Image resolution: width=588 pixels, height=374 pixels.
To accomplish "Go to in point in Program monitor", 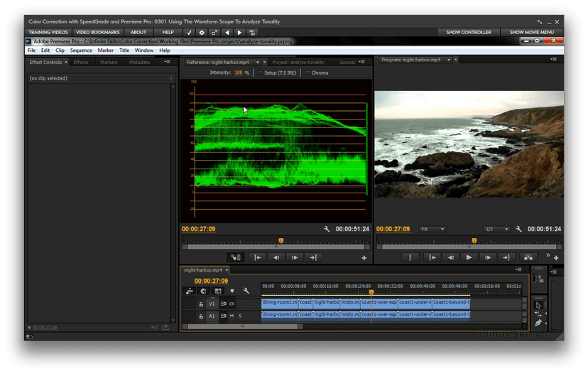I will point(432,257).
